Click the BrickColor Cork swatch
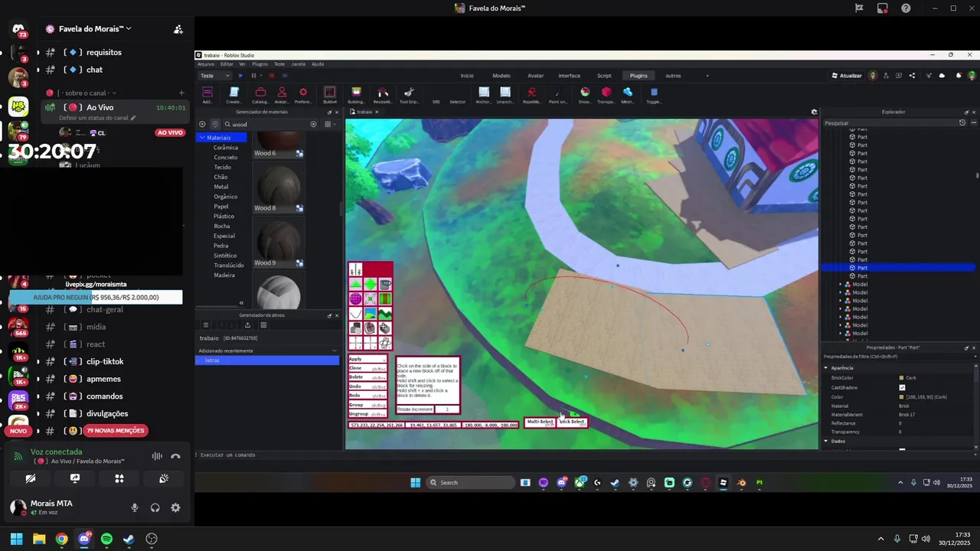980x551 pixels. [x=901, y=378]
